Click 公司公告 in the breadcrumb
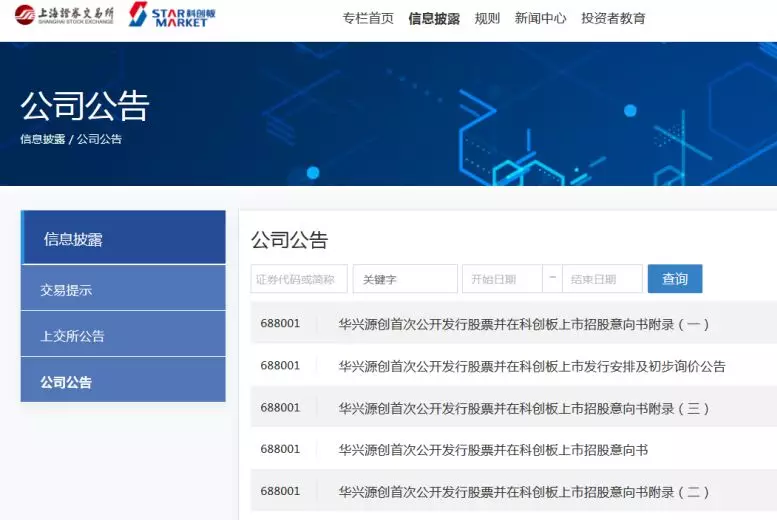The height and width of the screenshot is (520, 777). click(99, 139)
